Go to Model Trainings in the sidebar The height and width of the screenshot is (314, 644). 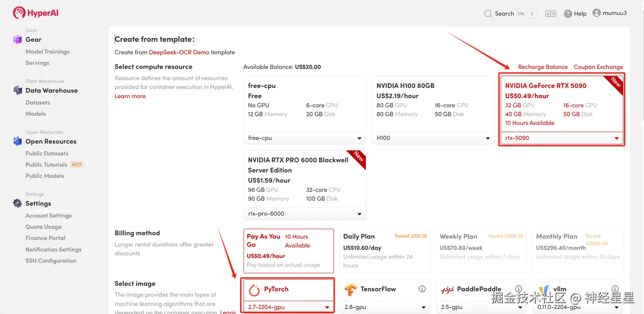click(x=47, y=52)
